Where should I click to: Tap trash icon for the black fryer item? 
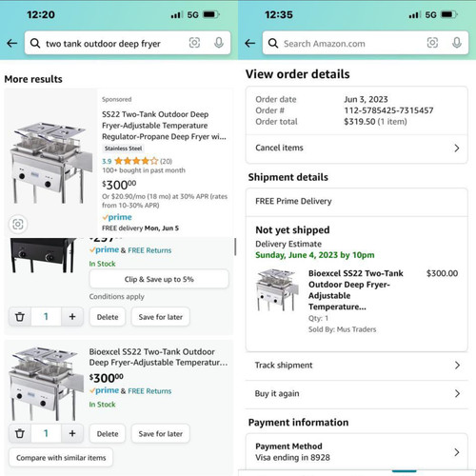click(20, 316)
